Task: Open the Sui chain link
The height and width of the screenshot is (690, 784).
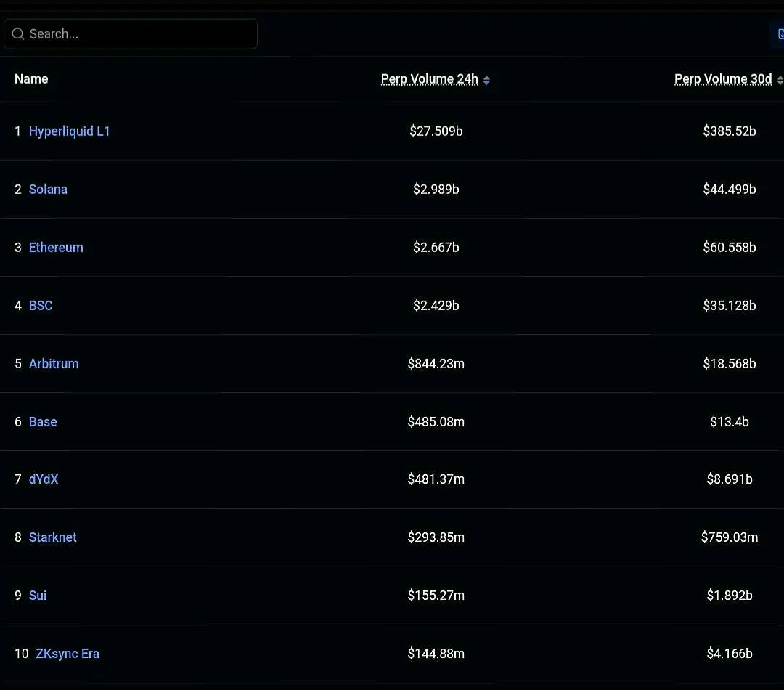Action: [38, 596]
